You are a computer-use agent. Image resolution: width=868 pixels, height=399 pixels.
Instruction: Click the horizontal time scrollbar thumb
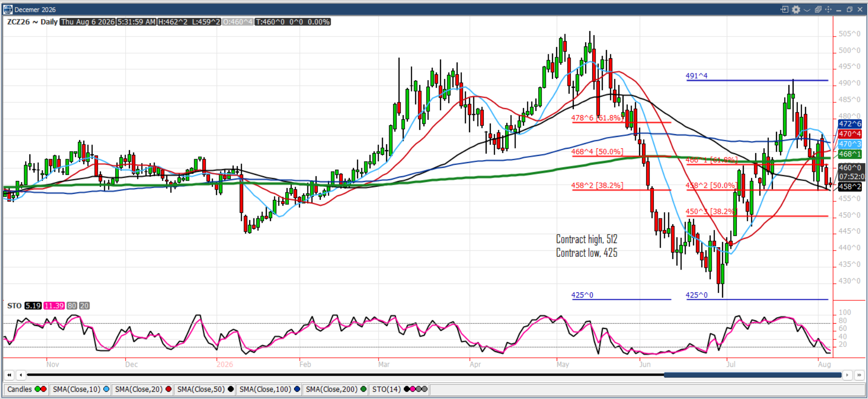pos(752,375)
